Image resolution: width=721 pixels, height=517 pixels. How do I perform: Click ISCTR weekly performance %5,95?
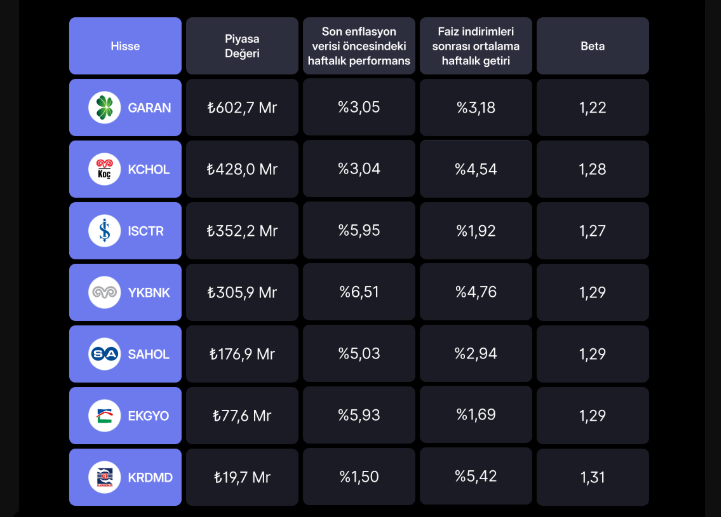tap(359, 231)
